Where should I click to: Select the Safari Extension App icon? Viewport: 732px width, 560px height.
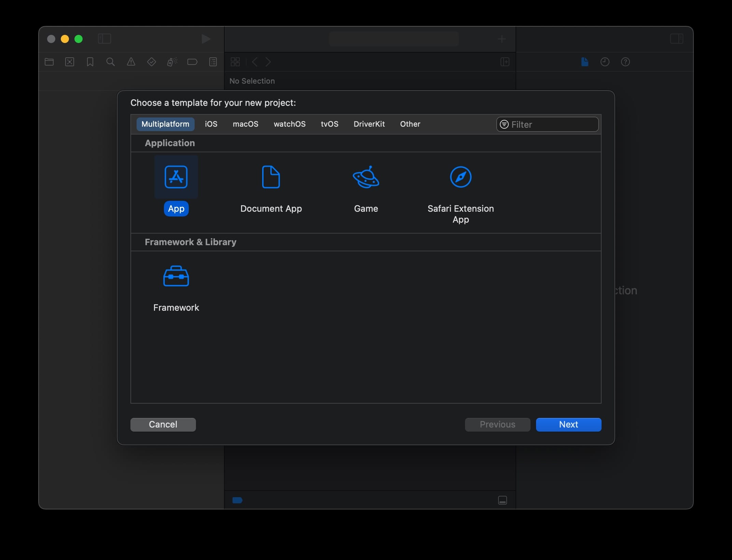(460, 177)
